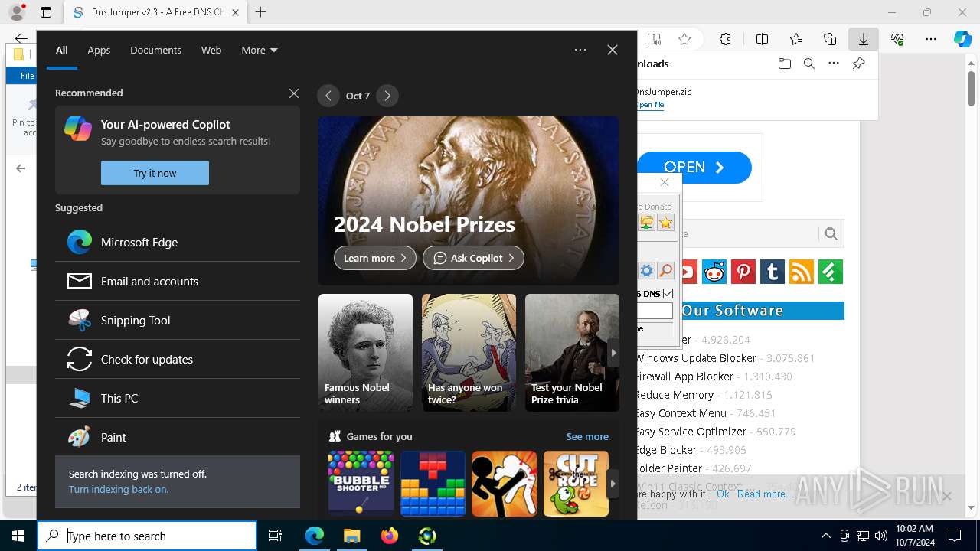Select Check for updates suggestion
980x551 pixels.
coord(178,359)
